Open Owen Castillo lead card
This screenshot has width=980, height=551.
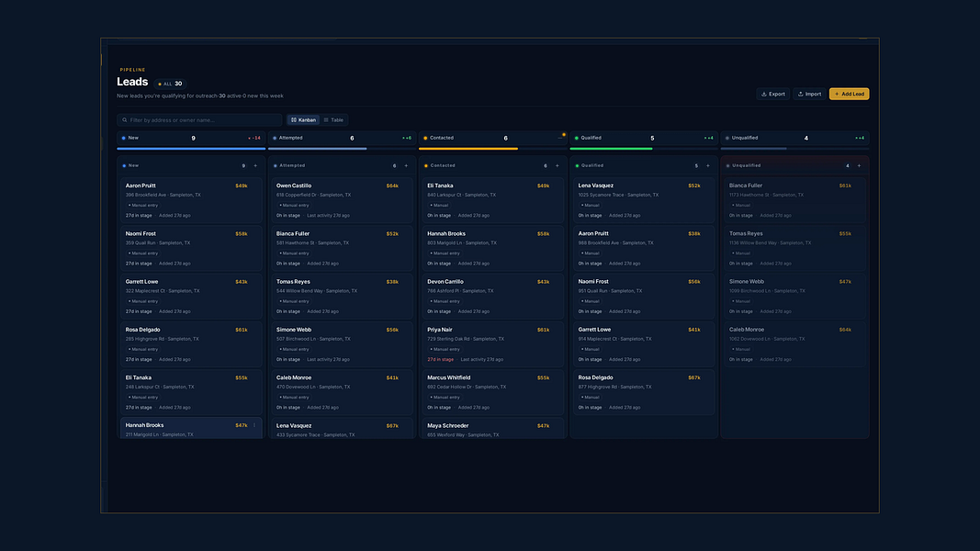[343, 200]
